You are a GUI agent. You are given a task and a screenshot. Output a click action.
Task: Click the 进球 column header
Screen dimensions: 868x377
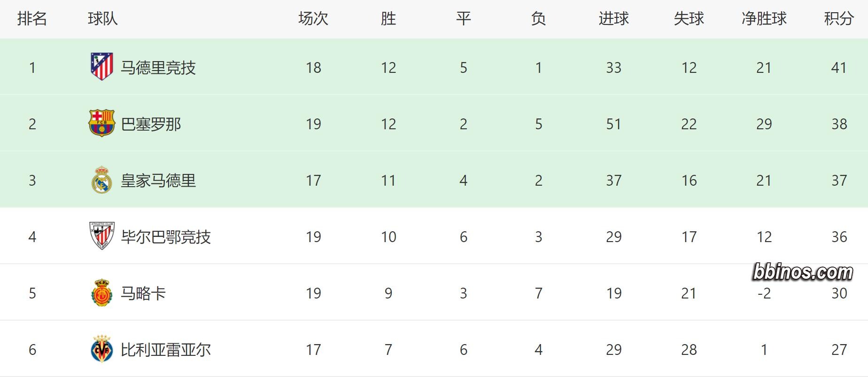(613, 19)
